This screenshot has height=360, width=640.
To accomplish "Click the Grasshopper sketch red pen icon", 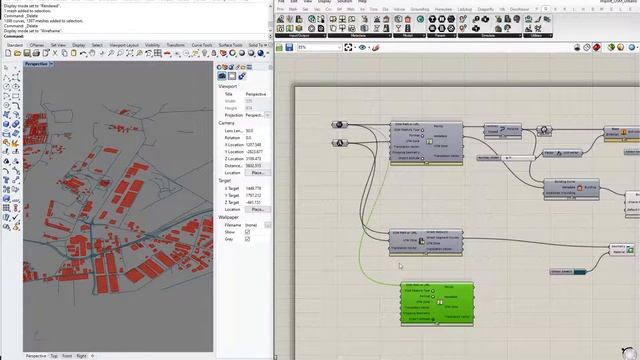I will [376, 48].
